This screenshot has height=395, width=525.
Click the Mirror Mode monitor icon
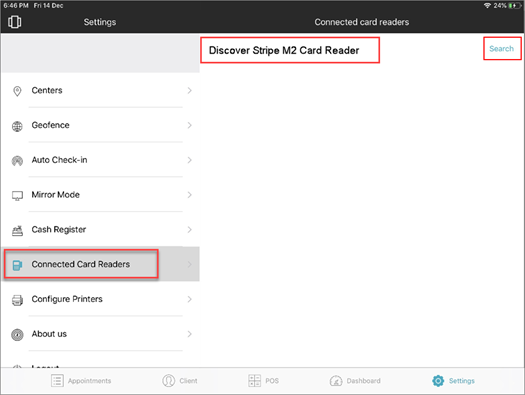pos(17,195)
